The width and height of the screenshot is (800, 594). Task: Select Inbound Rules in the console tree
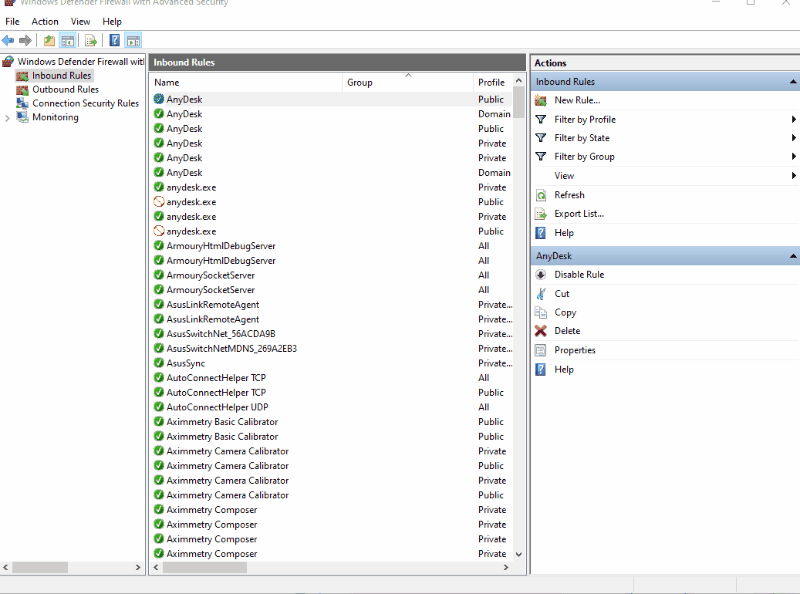[x=62, y=76]
